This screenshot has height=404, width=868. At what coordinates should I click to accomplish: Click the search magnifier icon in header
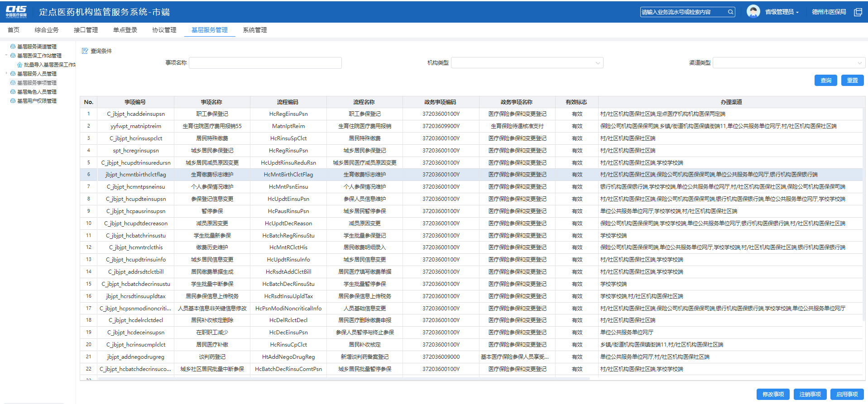click(x=730, y=12)
